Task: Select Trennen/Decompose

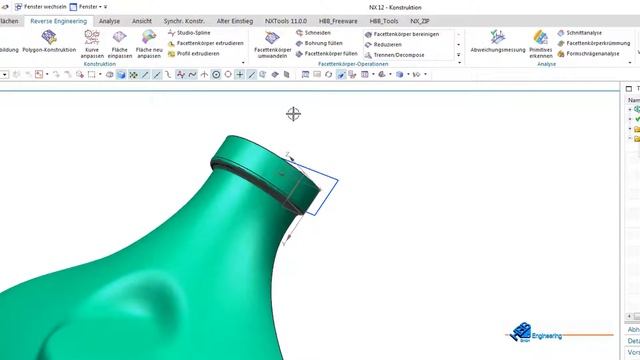Action: click(x=394, y=55)
